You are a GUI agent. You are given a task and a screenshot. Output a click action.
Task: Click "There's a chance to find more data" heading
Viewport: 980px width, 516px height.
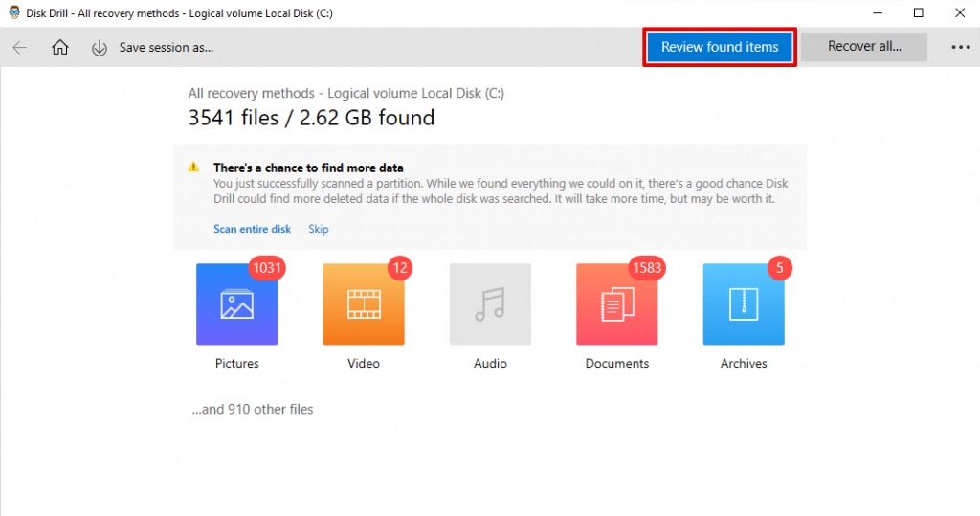308,168
